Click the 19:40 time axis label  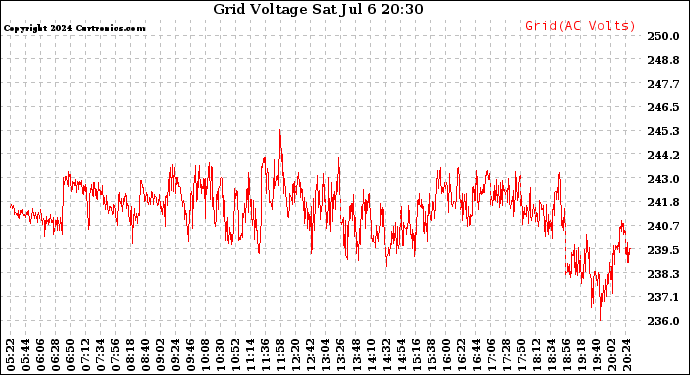[596, 355]
